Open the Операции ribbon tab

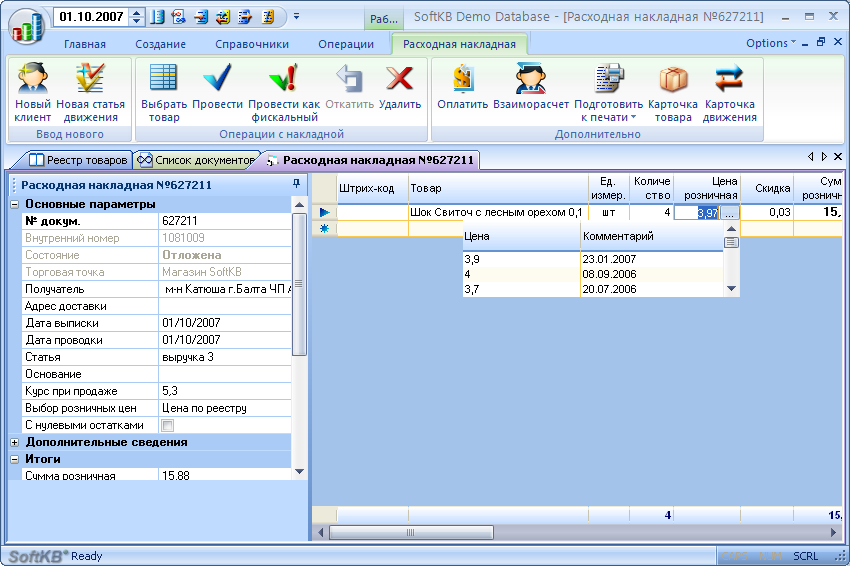pos(346,44)
